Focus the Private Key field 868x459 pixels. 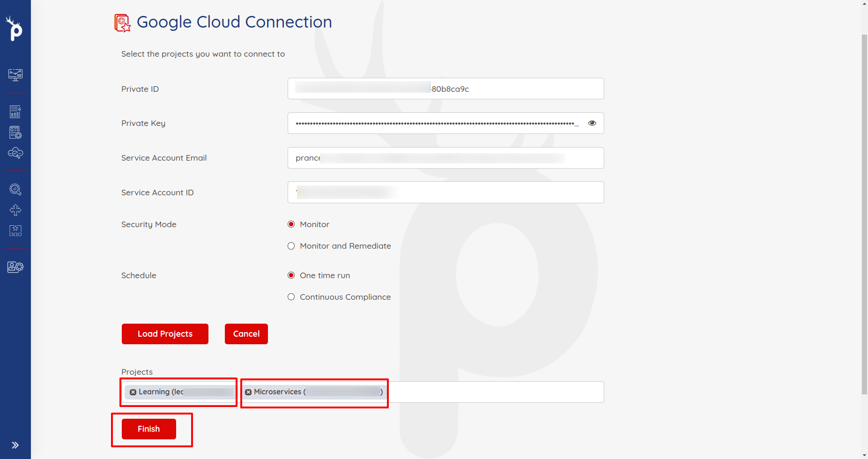tap(446, 123)
